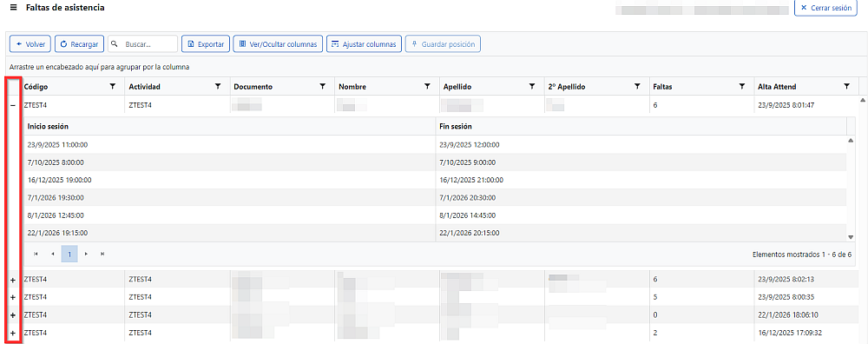Go to first page in pager
868x344 pixels.
click(x=36, y=254)
